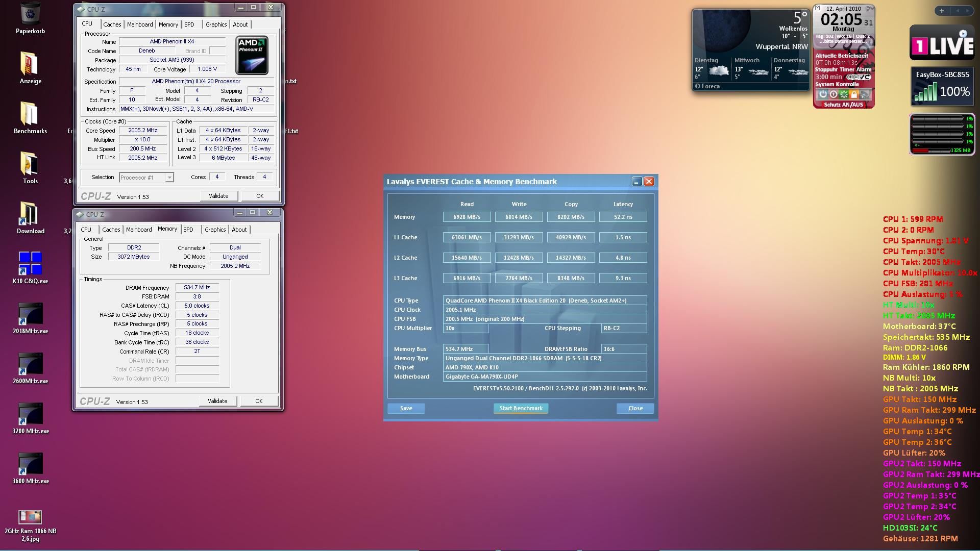Switch to Mainboard tab in upper CPU-Z window
This screenshot has height=551, width=980.
[x=140, y=24]
